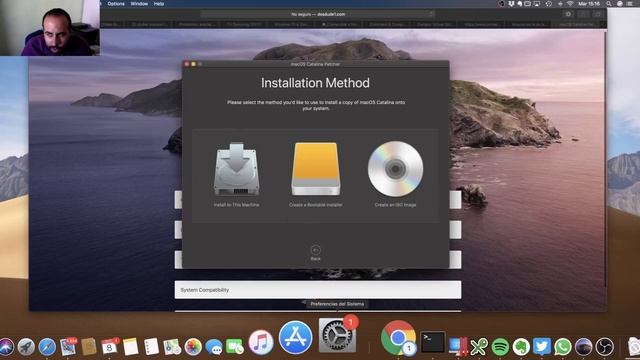Open the Help menu in the menu bar
Viewport: 640px width, 360px height.
159,4
